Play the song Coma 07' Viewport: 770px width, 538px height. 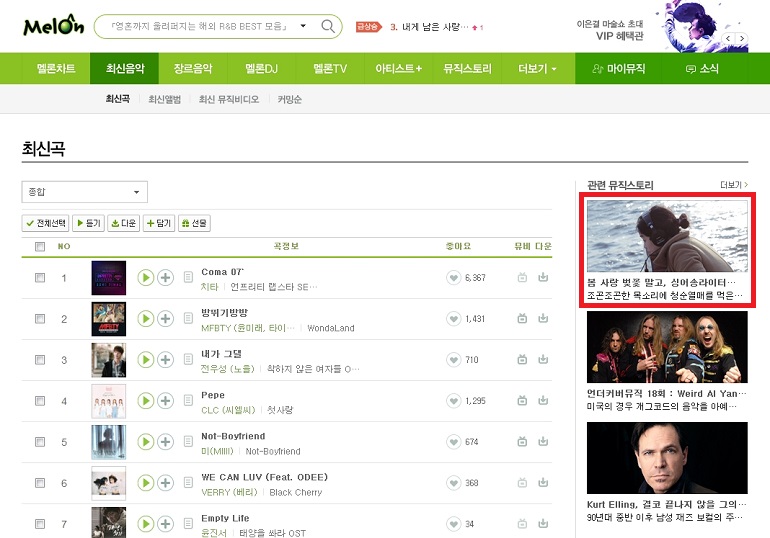coord(145,278)
